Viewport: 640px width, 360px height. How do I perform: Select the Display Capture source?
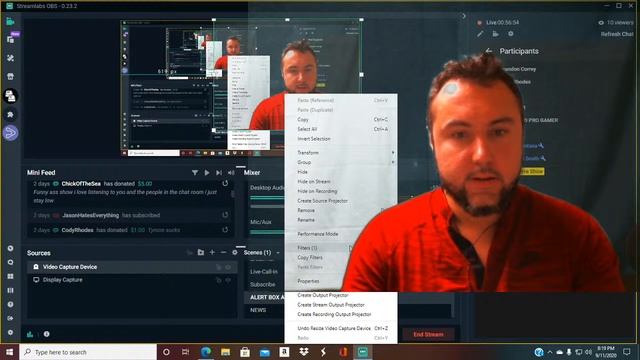[x=132, y=280]
